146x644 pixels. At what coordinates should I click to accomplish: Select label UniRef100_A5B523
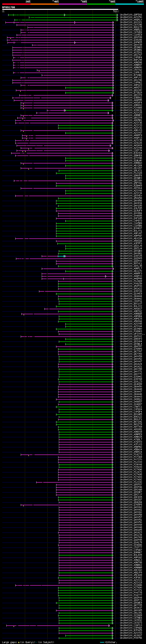pyautogui.click(x=131, y=30)
